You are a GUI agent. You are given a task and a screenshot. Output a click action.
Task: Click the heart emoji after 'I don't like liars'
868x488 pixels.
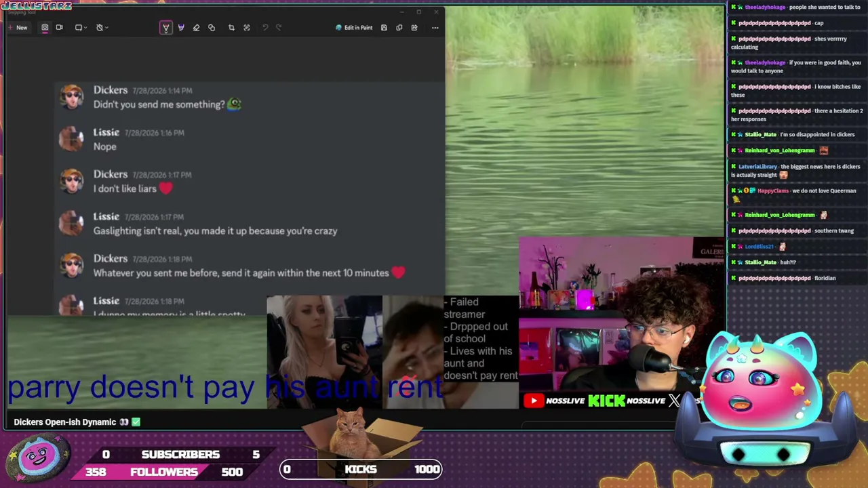point(165,188)
